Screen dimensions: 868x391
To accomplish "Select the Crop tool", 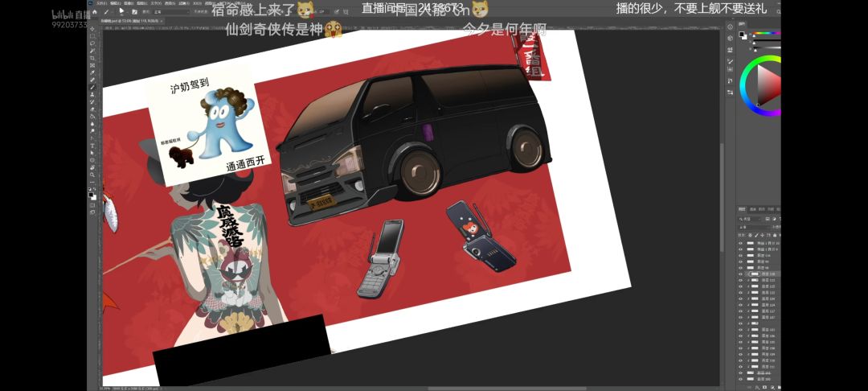I will pos(92,58).
